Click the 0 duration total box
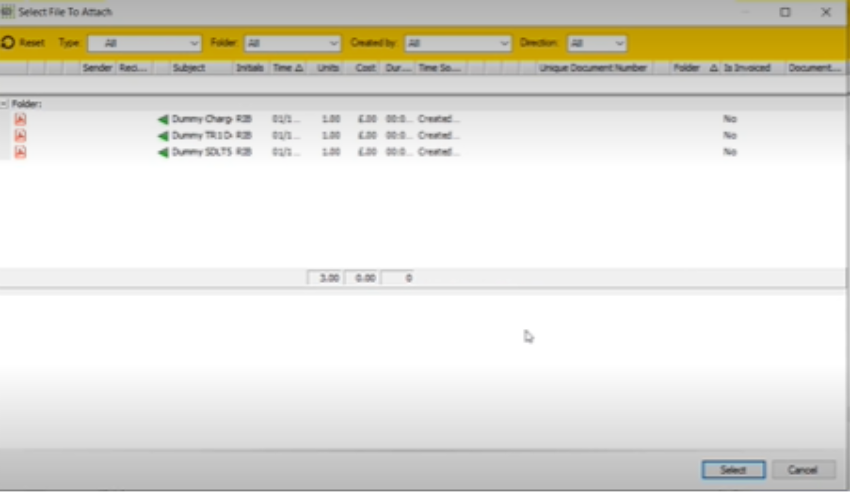This screenshot has height=492, width=850. click(398, 278)
